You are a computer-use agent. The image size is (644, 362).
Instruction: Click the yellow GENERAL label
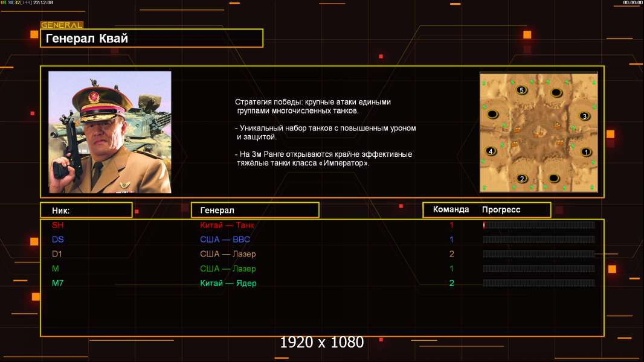tap(62, 25)
